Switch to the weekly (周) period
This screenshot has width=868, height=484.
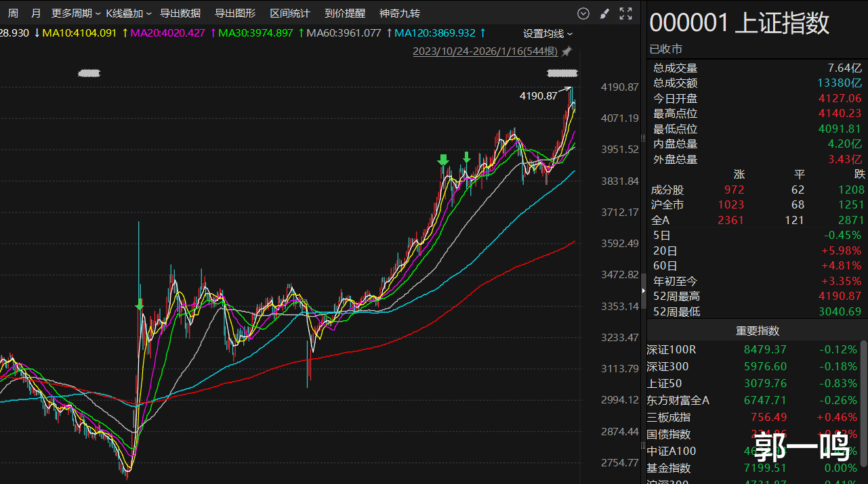pos(13,14)
